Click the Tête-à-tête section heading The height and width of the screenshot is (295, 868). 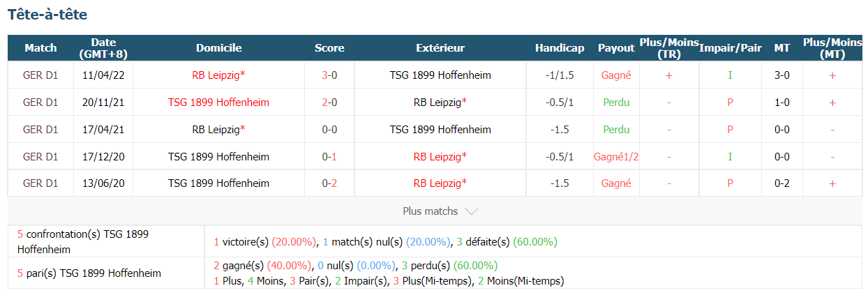47,15
